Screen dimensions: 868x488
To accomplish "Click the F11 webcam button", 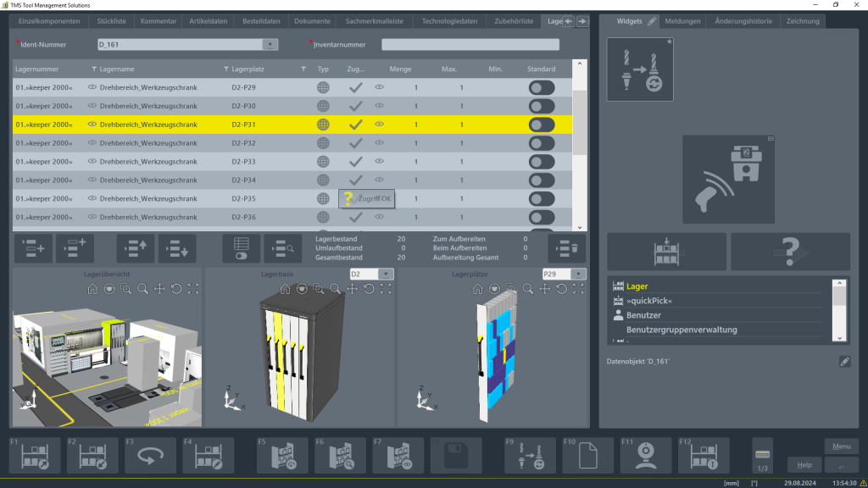I will point(645,456).
